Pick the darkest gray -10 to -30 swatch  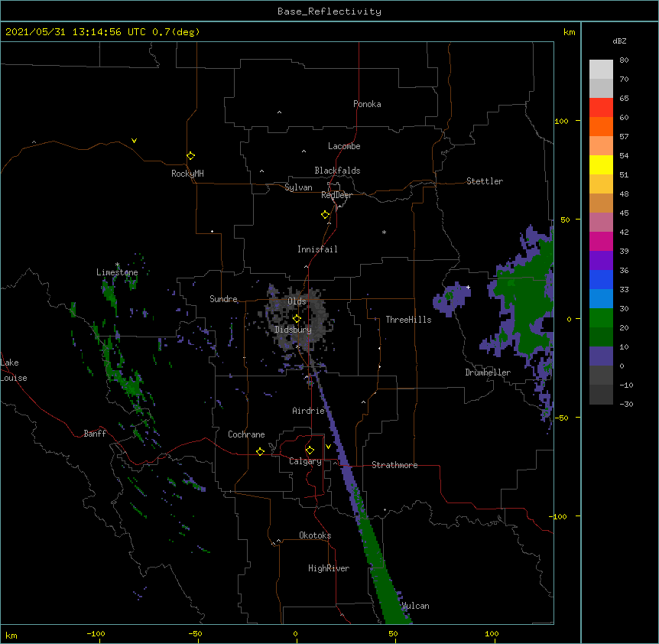(x=601, y=395)
